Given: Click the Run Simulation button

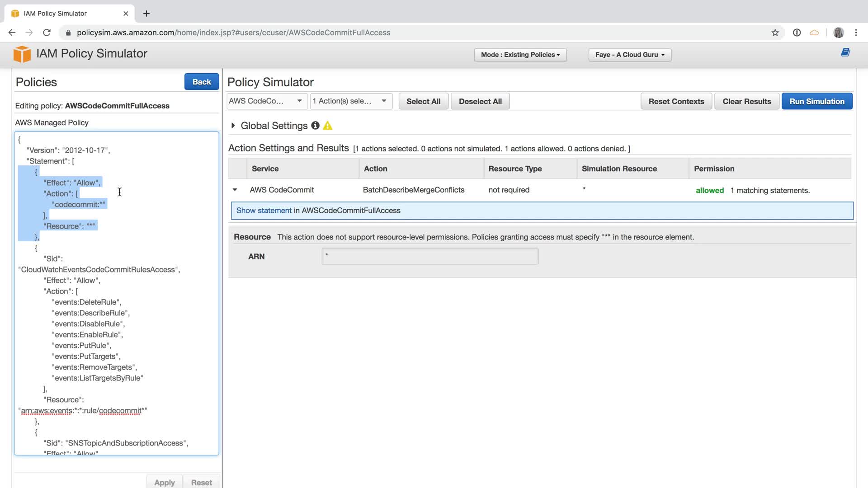Looking at the screenshot, I should (x=816, y=101).
